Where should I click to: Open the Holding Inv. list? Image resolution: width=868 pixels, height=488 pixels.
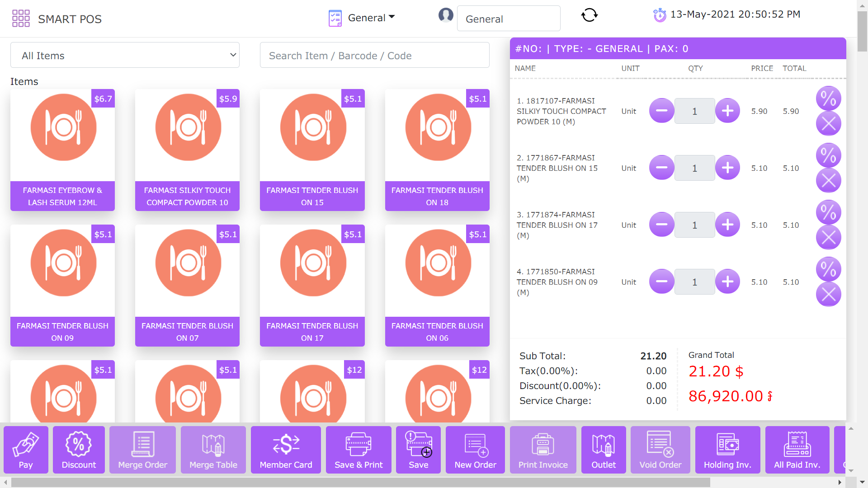pos(727,450)
